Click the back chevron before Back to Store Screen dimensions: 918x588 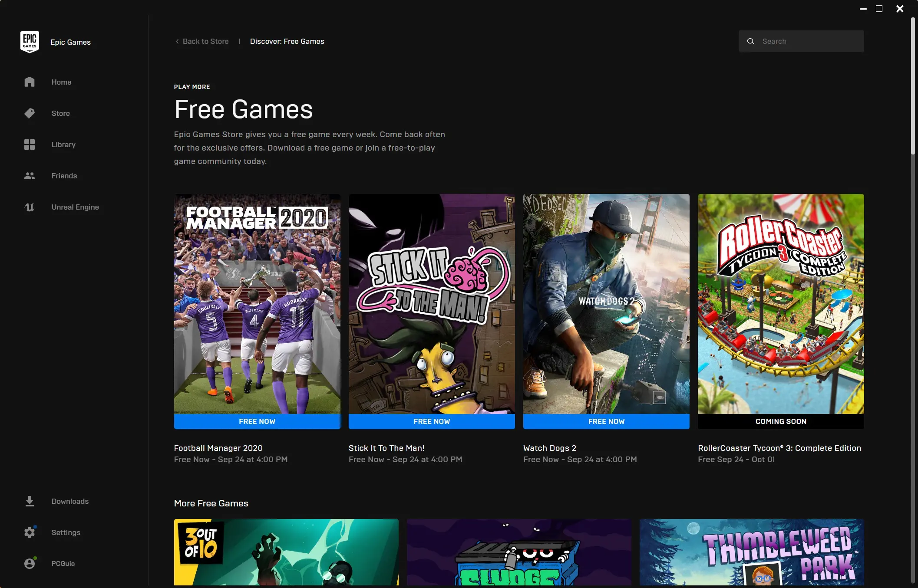coord(177,41)
